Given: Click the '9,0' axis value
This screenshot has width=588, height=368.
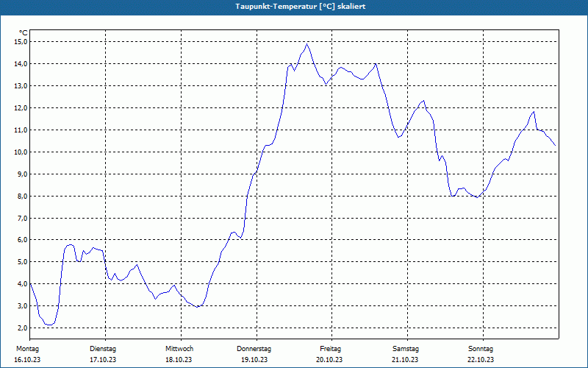Looking at the screenshot, I should [x=23, y=174].
